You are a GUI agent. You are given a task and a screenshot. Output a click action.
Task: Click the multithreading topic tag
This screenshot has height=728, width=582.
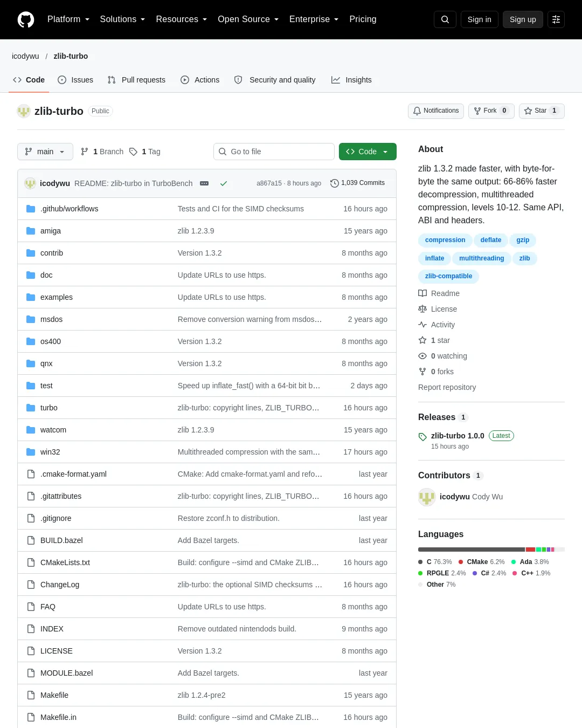(481, 258)
